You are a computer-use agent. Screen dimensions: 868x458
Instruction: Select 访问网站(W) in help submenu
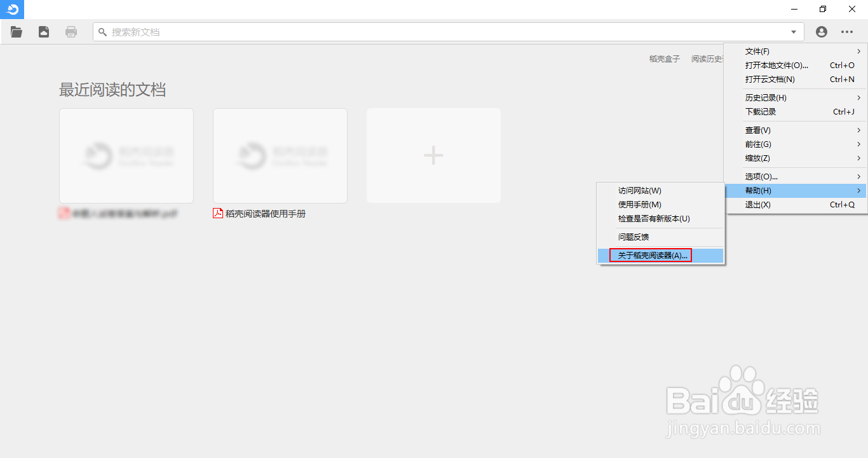click(x=661, y=191)
